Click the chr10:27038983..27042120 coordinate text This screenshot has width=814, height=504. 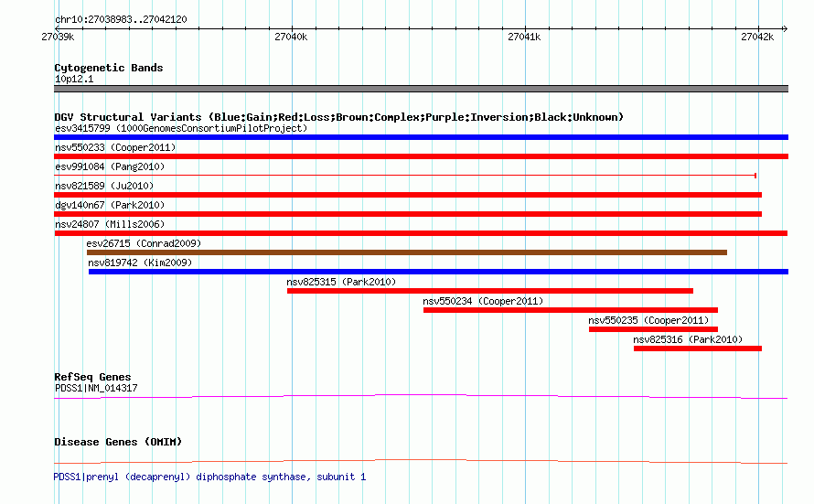coord(121,20)
